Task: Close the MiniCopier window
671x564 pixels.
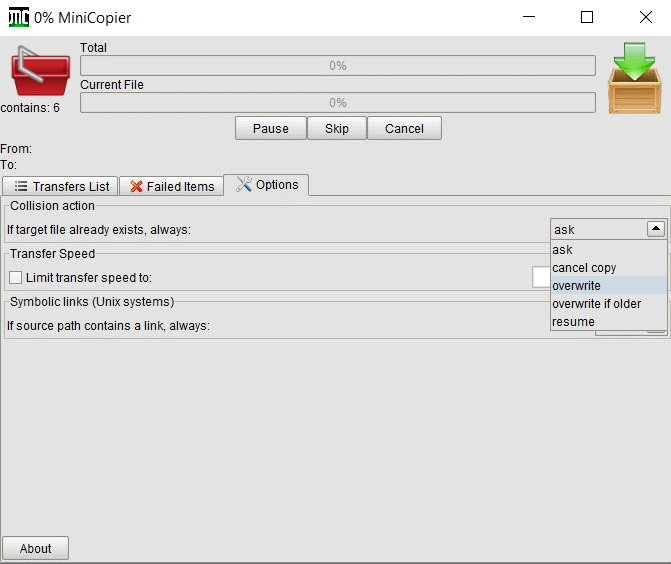Action: [646, 17]
